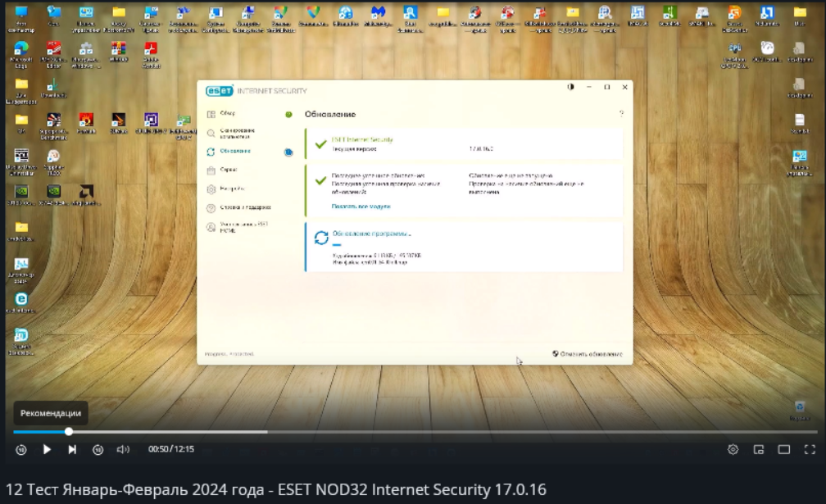
Task: Enter fullscreen video mode
Action: [810, 449]
